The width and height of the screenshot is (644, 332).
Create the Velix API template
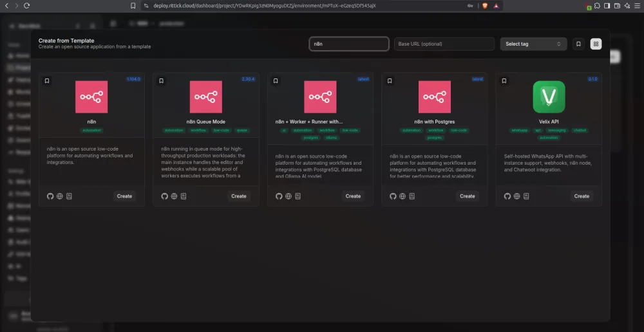tap(582, 196)
